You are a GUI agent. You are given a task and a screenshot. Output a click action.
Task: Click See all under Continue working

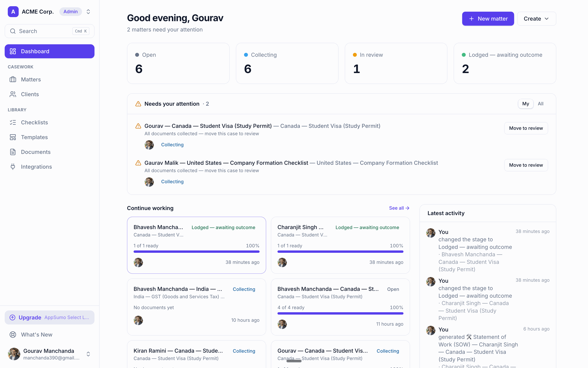pos(399,208)
